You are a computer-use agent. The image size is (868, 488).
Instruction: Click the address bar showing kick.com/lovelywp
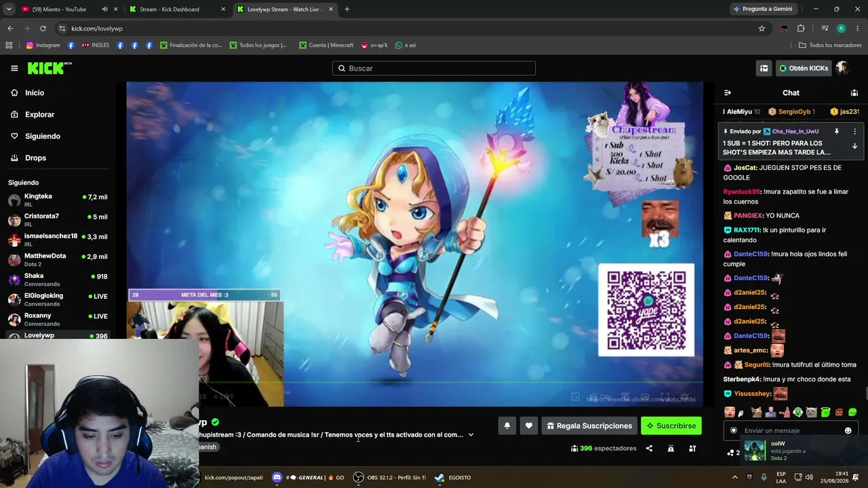(x=407, y=28)
